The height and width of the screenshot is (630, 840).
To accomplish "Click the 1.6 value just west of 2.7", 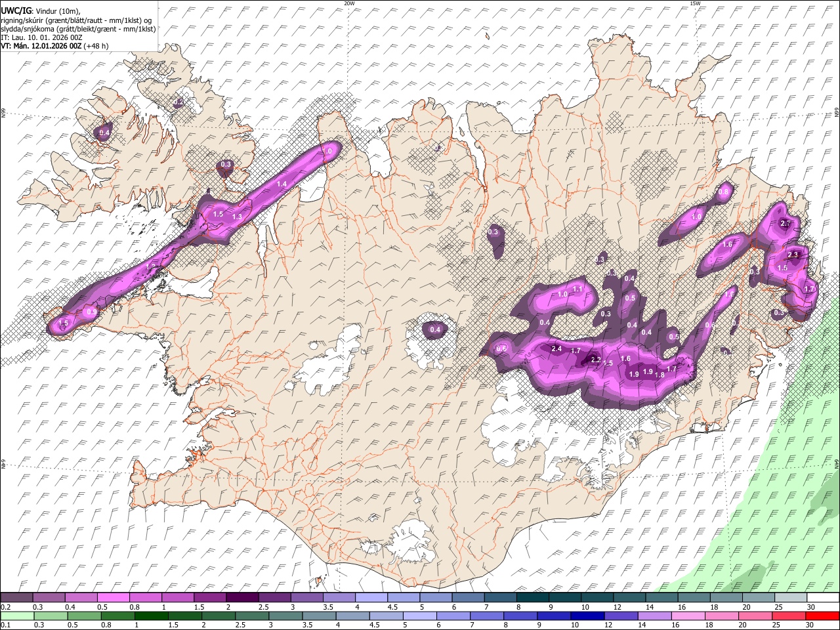I will click(727, 244).
